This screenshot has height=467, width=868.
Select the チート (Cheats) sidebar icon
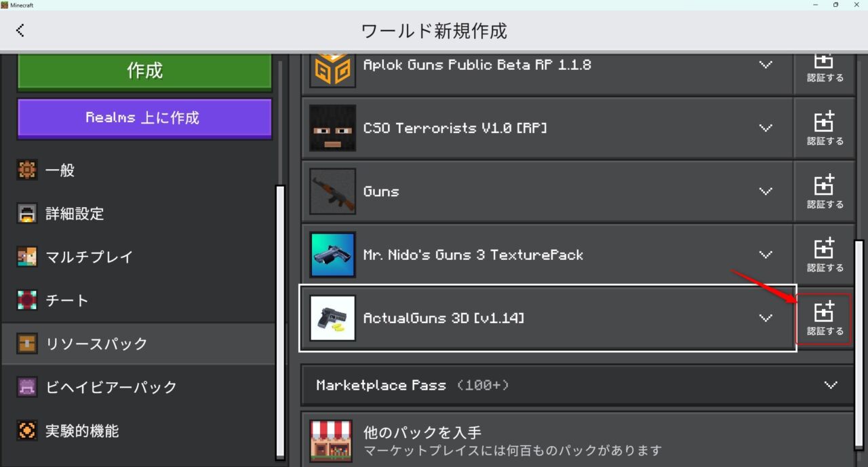tap(27, 300)
